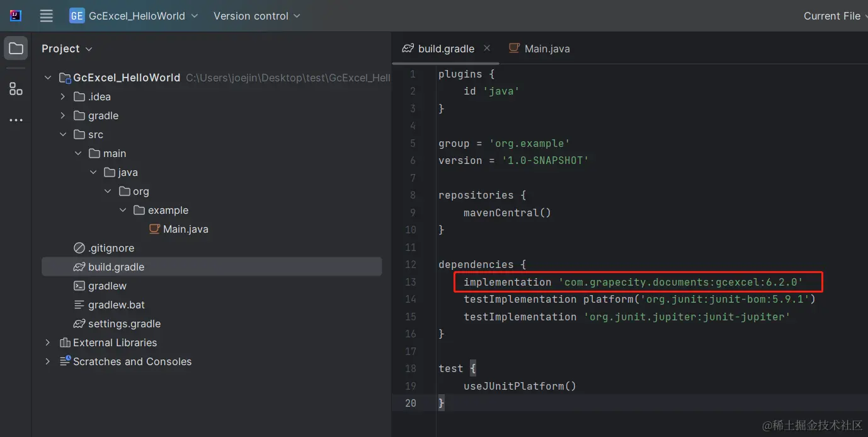Click the 'dependencies {' code line
This screenshot has width=868, height=437.
coord(482,264)
